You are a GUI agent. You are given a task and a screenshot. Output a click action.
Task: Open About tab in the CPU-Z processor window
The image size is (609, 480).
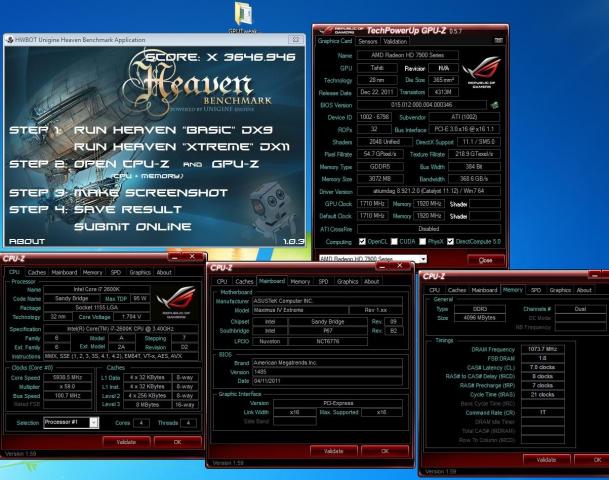point(164,272)
